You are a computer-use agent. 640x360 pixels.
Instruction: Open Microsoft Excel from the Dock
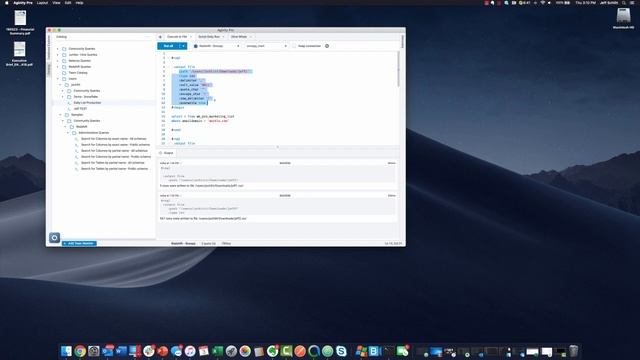[x=218, y=351]
